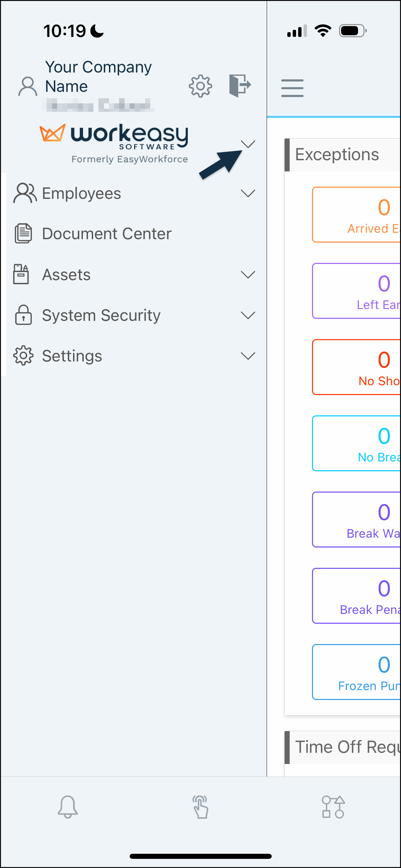Viewport: 401px width, 868px height.
Task: Open the hamburger menu icon
Action: pyautogui.click(x=292, y=88)
